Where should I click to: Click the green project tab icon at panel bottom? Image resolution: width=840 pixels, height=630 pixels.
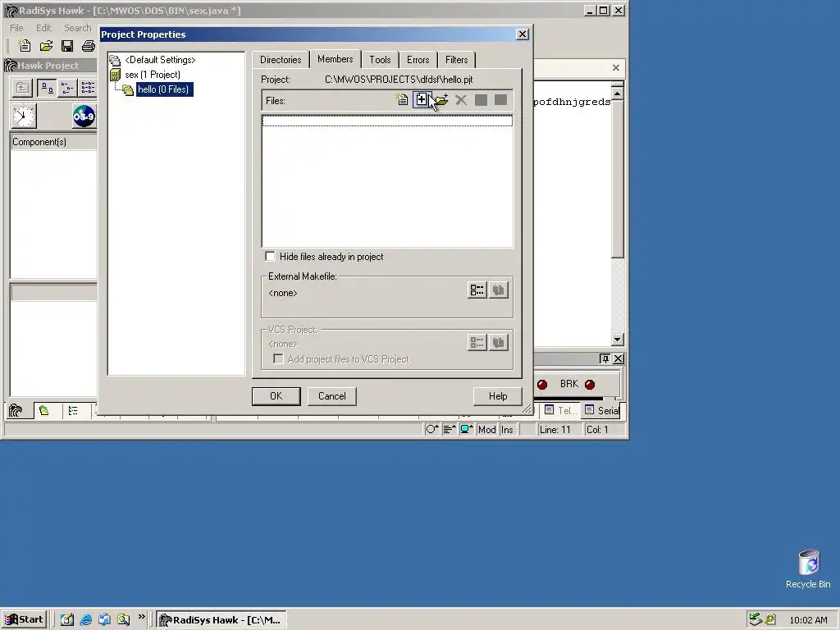coord(44,411)
